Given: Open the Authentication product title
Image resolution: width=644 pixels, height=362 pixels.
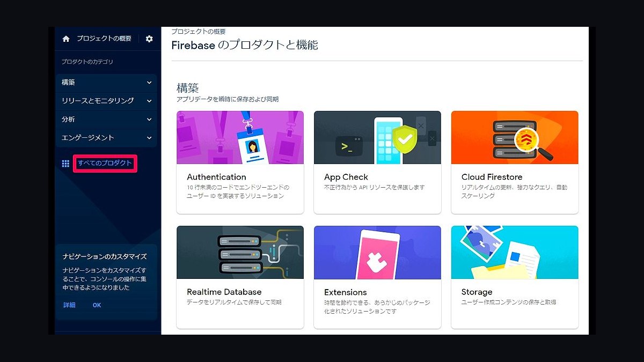Looking at the screenshot, I should coord(216,177).
